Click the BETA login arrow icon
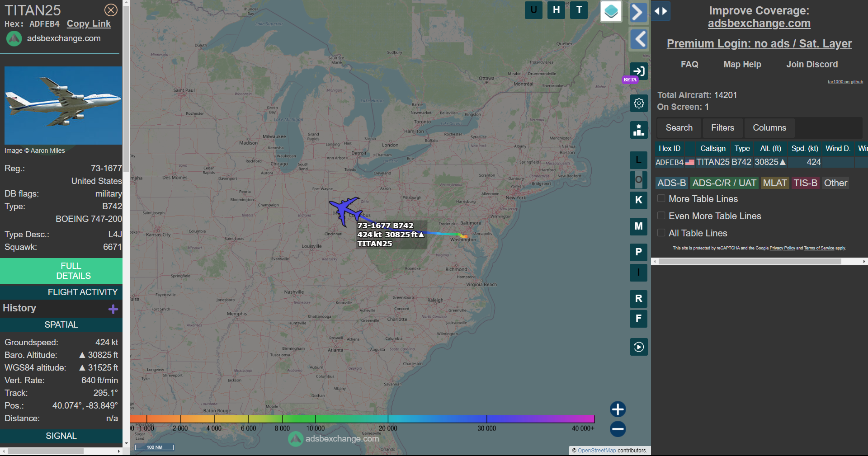 [639, 71]
